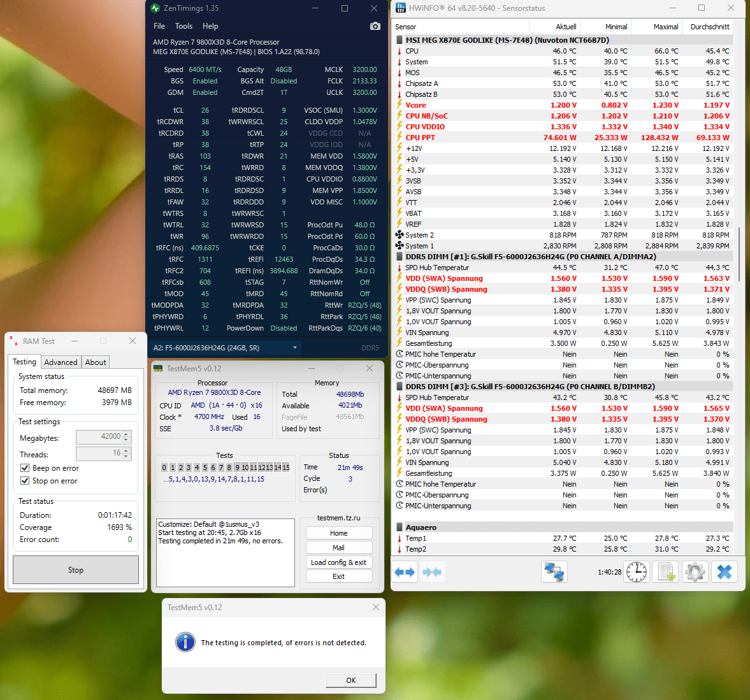Select the +12V voltage row
Viewport: 750px width, 700px height.
pyautogui.click(x=563, y=148)
